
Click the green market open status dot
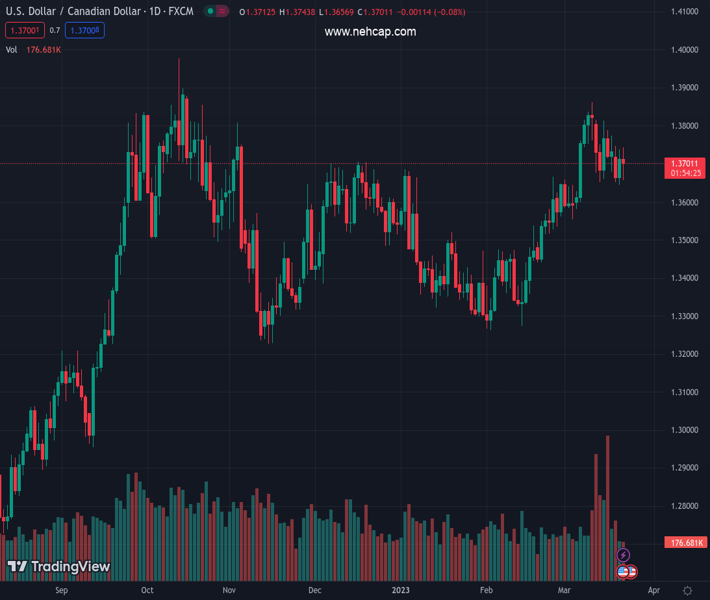(x=211, y=11)
